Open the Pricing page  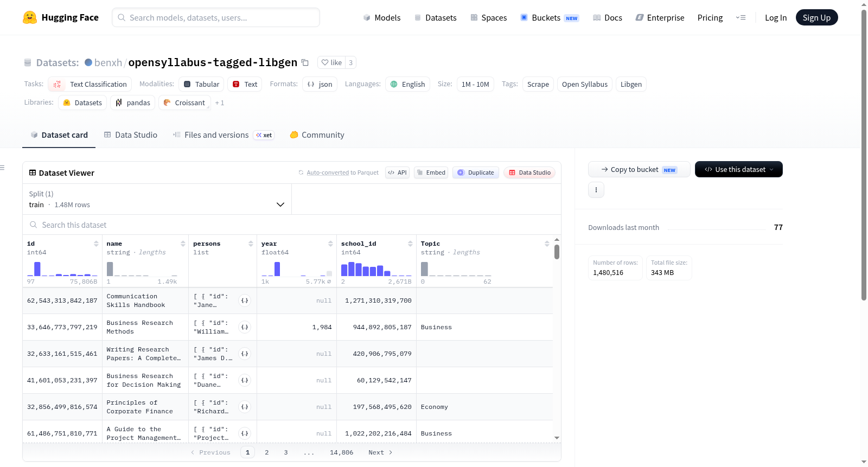(x=710, y=17)
